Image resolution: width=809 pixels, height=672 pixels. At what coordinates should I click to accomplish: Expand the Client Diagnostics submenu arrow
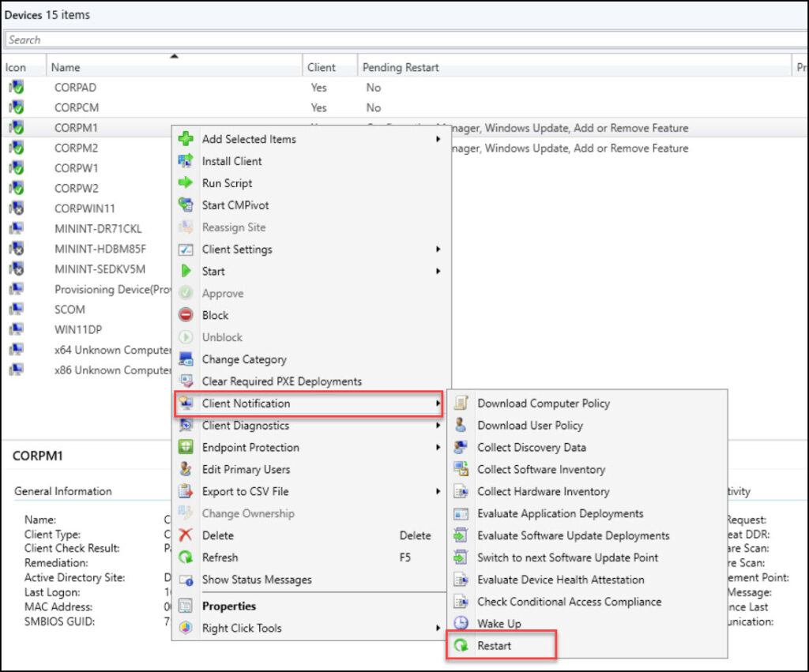438,425
